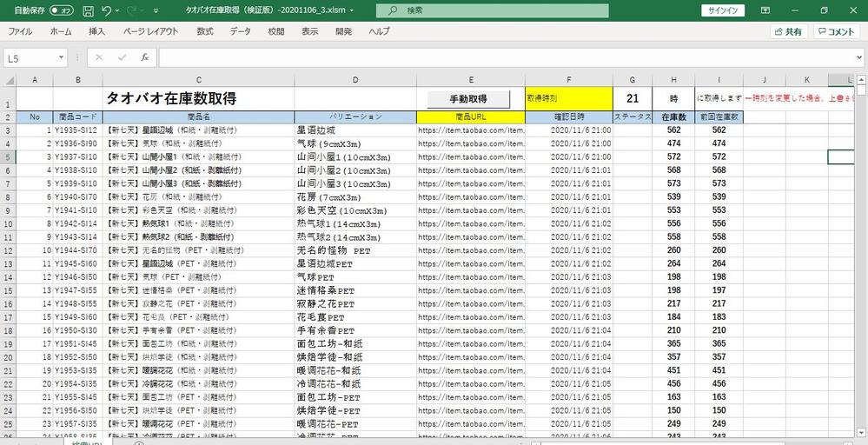The height and width of the screenshot is (445, 868).
Task: Open the 開発 tab
Action: (343, 31)
